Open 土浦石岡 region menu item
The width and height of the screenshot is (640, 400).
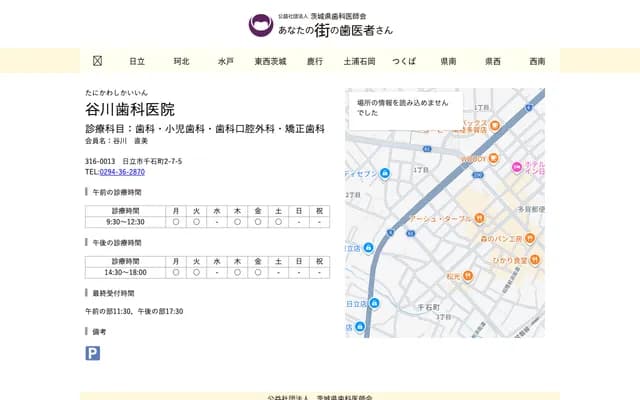click(x=359, y=61)
